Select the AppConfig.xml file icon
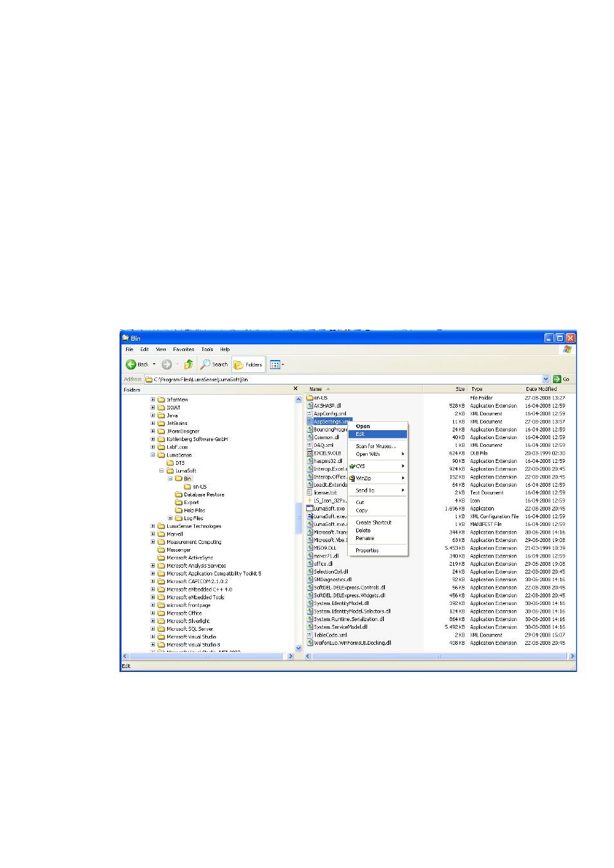 tap(310, 413)
